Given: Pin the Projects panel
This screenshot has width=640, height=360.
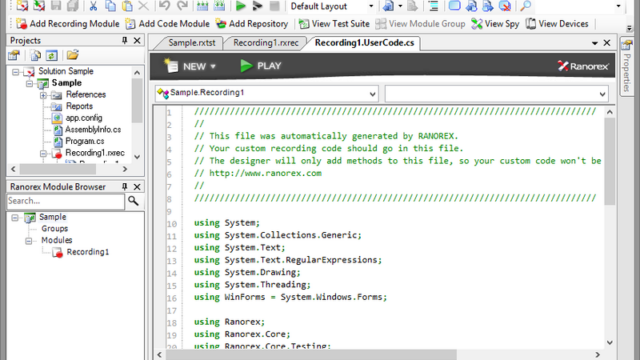Looking at the screenshot, I should pyautogui.click(x=124, y=40).
